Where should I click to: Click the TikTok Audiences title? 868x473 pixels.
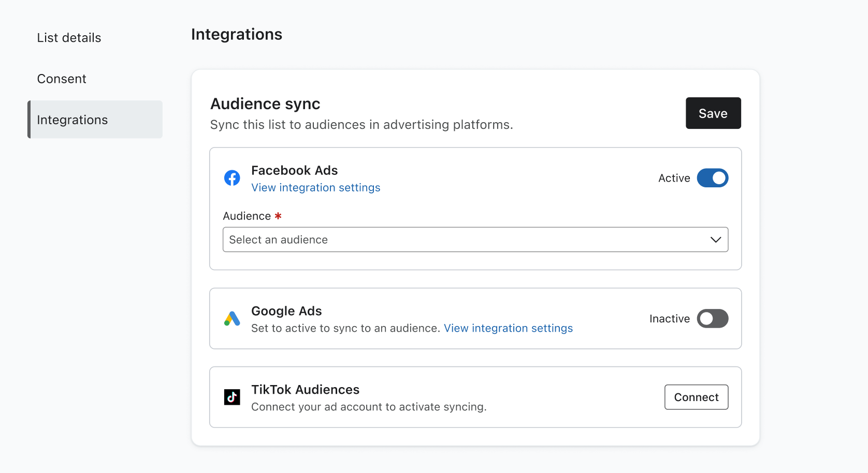pyautogui.click(x=305, y=390)
